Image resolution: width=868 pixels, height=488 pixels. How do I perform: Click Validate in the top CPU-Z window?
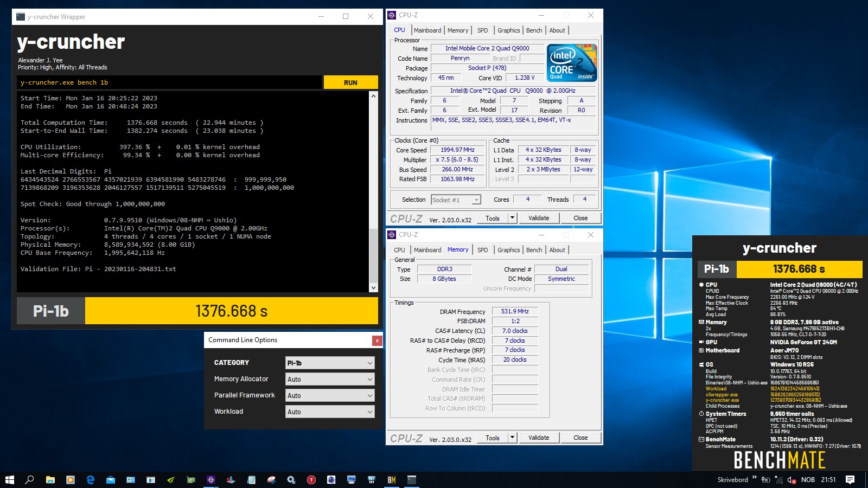pyautogui.click(x=539, y=218)
